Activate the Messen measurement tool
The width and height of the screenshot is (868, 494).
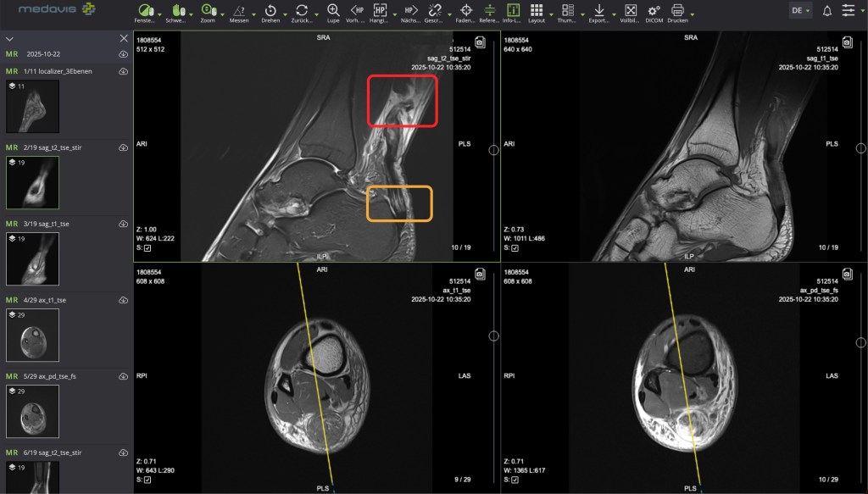click(x=238, y=11)
